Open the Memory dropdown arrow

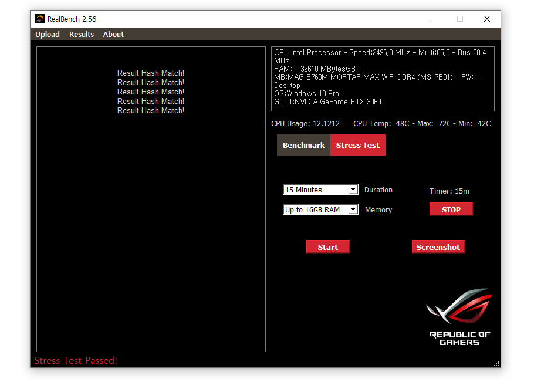(353, 209)
